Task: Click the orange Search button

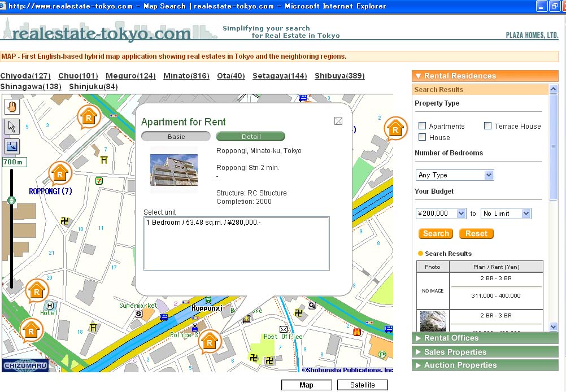Action: pos(436,233)
